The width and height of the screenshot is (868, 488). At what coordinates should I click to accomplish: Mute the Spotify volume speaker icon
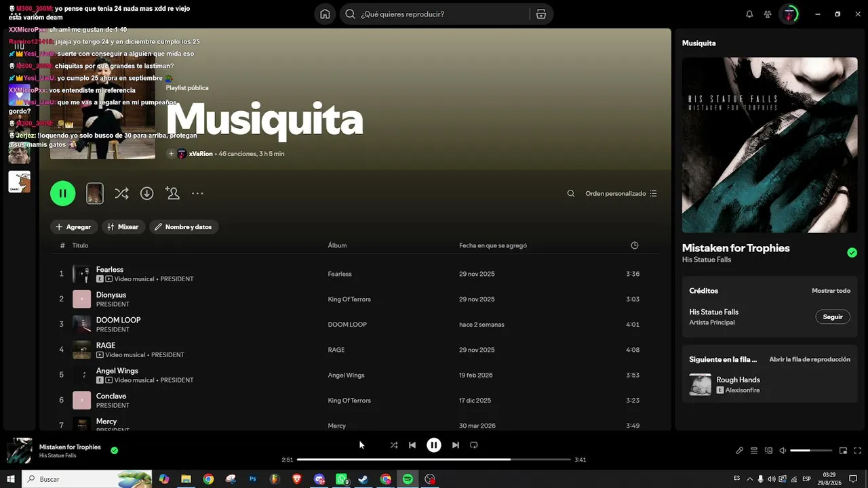tap(783, 451)
